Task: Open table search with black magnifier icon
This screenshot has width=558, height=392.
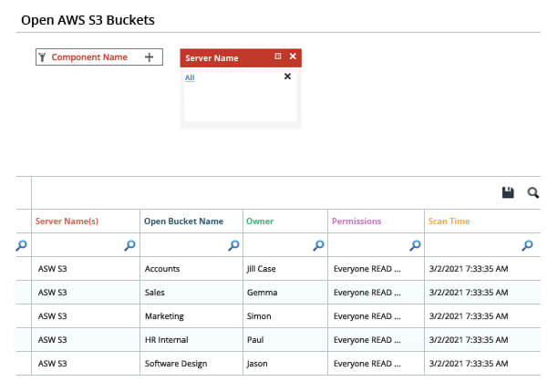Action: click(532, 192)
